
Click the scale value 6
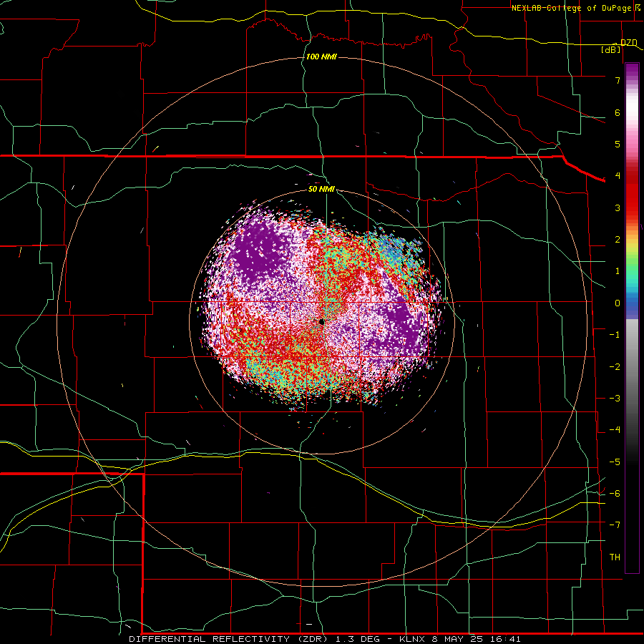point(618,112)
